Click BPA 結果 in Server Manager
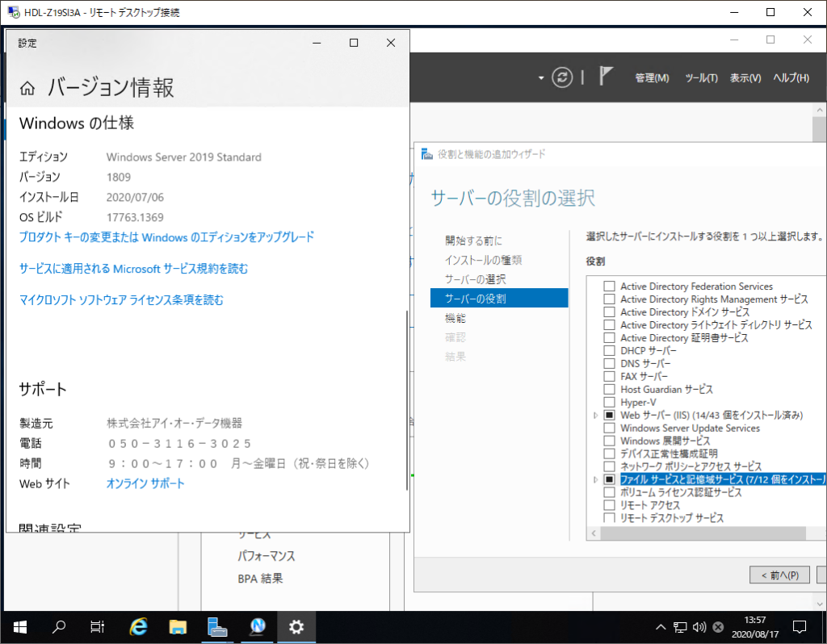 pos(260,579)
